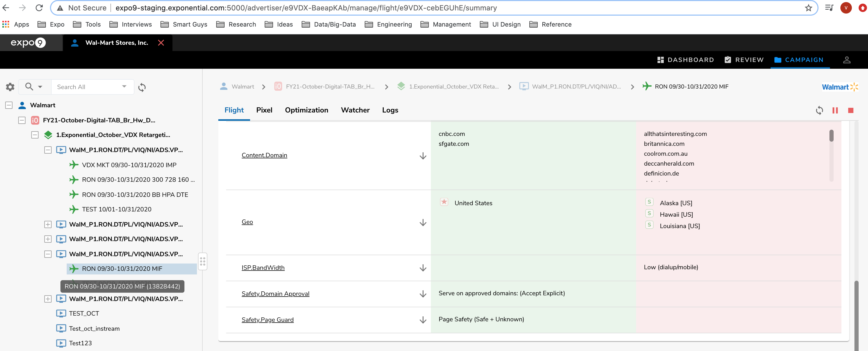868x351 pixels.
Task: Expand the Content.Domain row arrow
Action: 423,156
